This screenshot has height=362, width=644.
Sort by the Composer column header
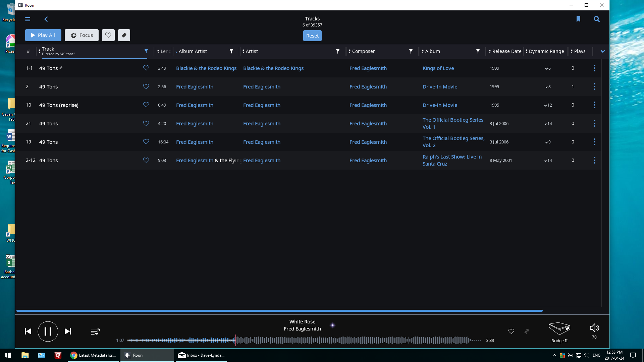click(x=363, y=51)
